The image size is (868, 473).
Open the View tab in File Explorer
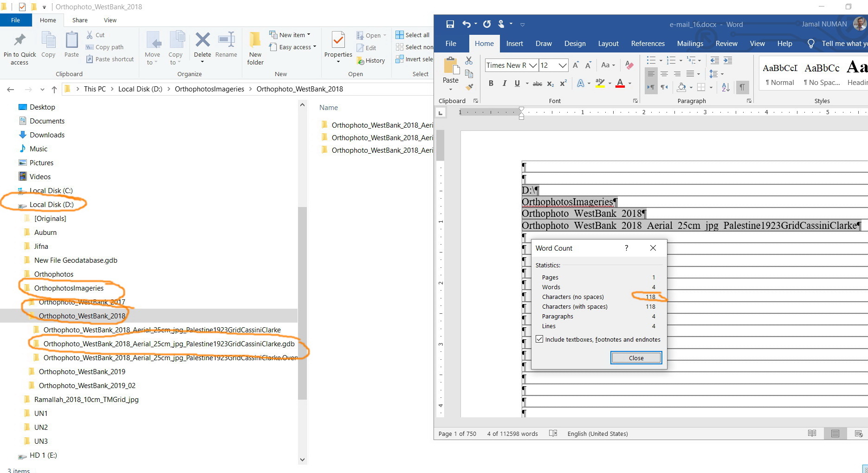tap(110, 20)
